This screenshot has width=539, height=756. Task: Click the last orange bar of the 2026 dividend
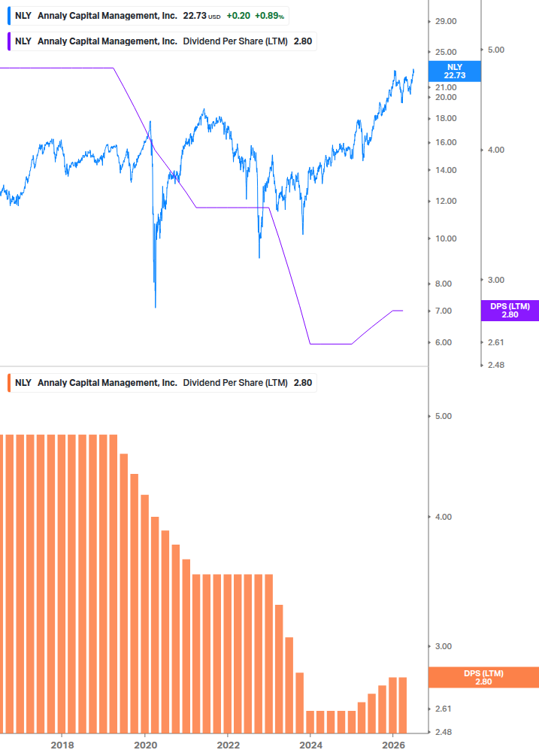[x=403, y=706]
